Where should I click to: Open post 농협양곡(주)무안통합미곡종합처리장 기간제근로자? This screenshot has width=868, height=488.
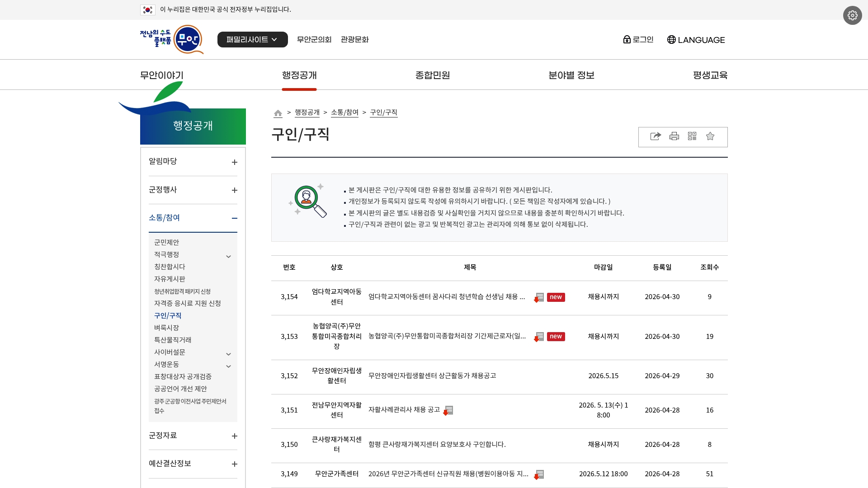click(447, 337)
